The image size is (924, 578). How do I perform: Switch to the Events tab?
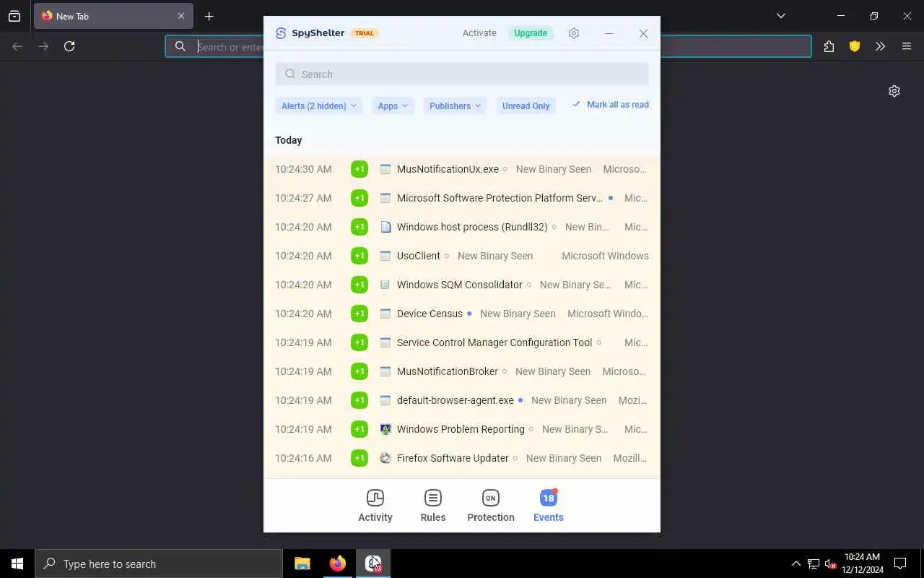(549, 506)
